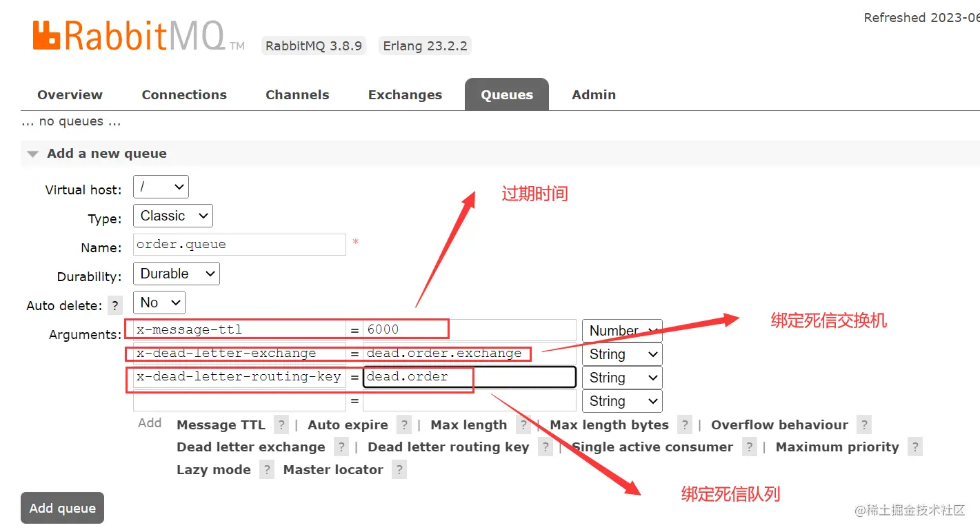The height and width of the screenshot is (532, 980).
Task: Open the Durability dropdown showing Durable
Action: (x=177, y=274)
